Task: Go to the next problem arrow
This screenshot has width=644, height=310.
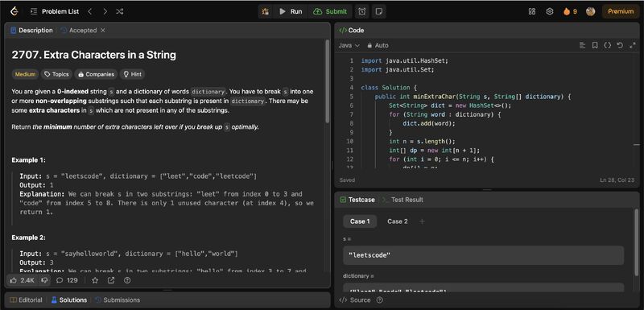Action: coord(105,11)
